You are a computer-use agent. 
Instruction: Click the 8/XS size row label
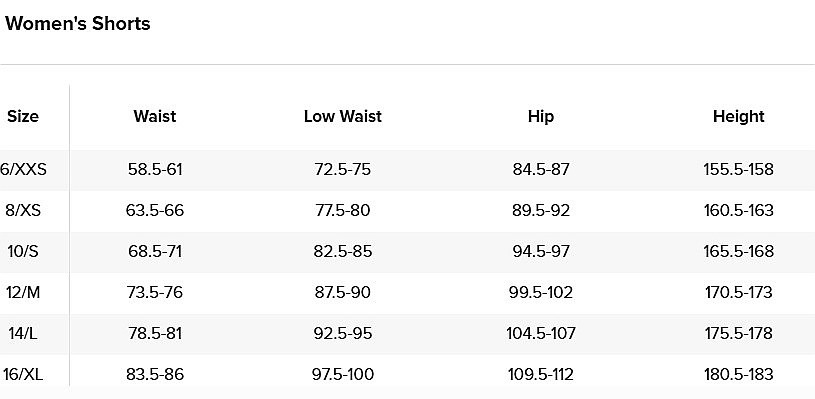(x=23, y=210)
